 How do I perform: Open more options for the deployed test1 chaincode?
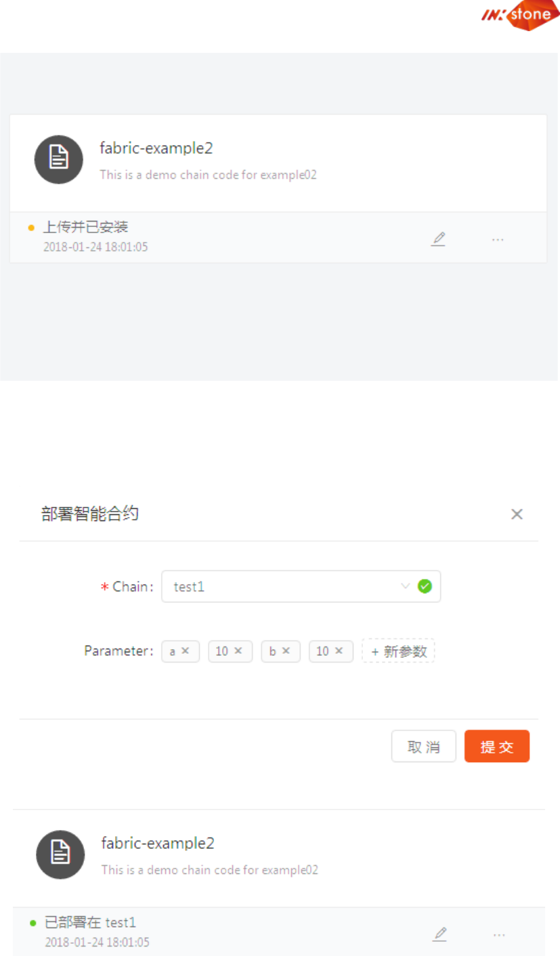[499, 935]
